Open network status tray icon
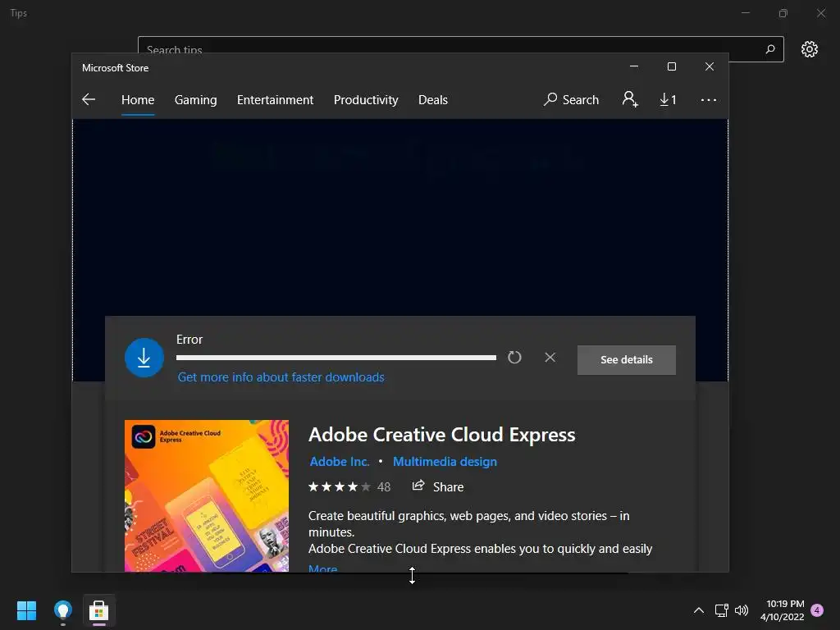 tap(721, 610)
